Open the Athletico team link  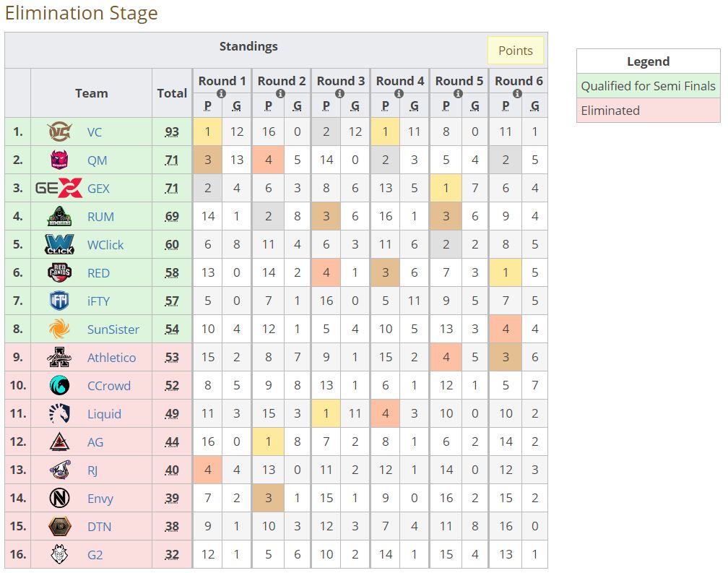click(111, 358)
